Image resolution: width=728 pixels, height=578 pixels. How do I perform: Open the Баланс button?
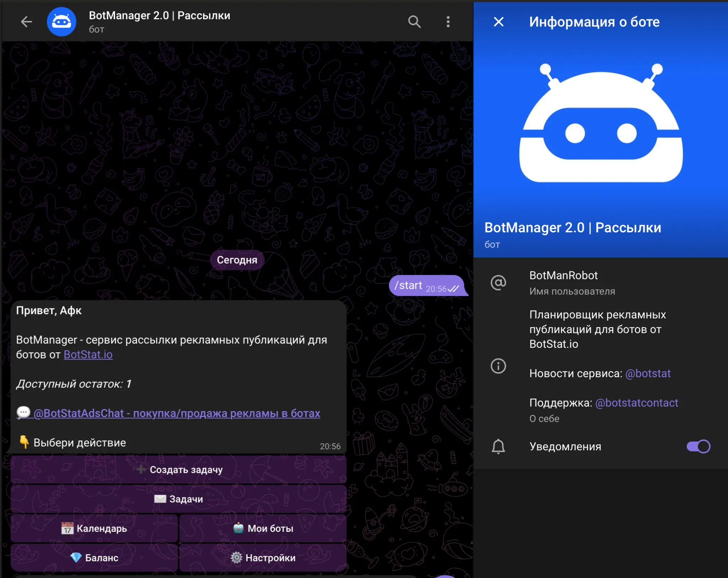click(x=94, y=558)
